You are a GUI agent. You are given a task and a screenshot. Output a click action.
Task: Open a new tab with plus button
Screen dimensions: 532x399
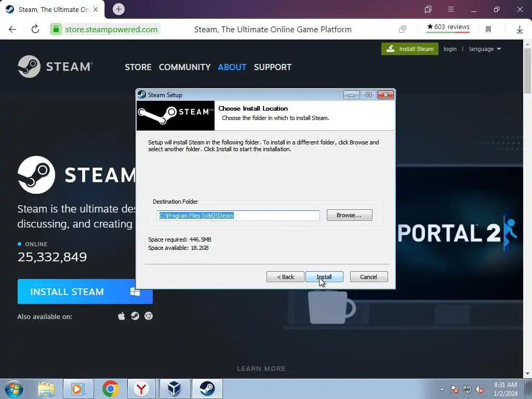coord(119,9)
